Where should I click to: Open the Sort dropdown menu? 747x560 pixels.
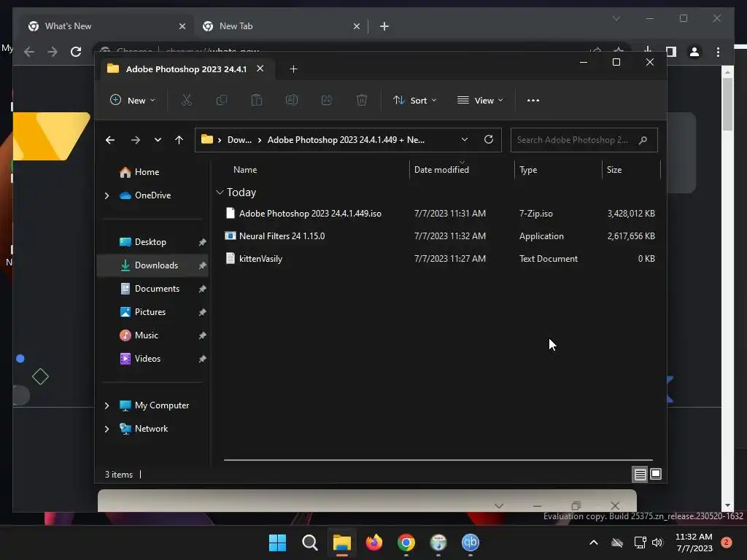coord(414,100)
